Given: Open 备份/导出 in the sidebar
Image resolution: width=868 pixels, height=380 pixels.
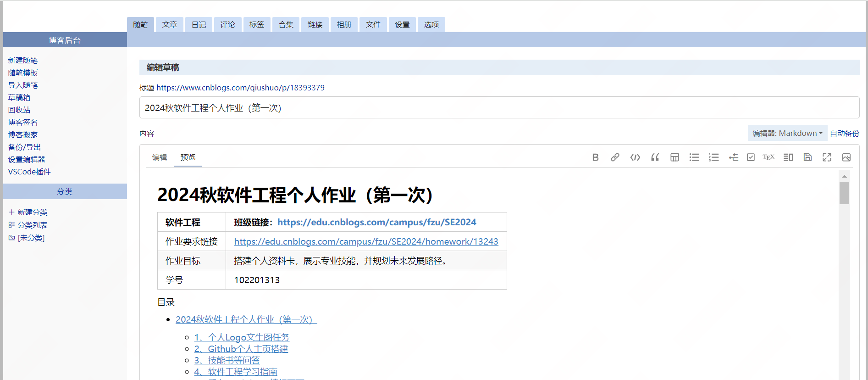Looking at the screenshot, I should tap(24, 147).
